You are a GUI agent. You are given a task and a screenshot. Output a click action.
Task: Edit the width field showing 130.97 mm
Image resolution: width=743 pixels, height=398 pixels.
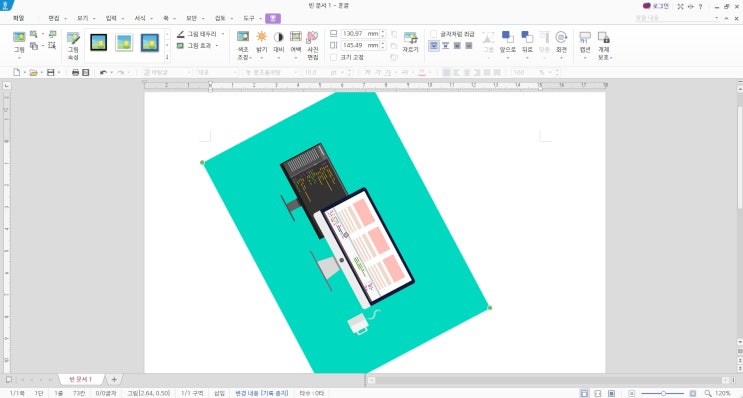click(360, 34)
